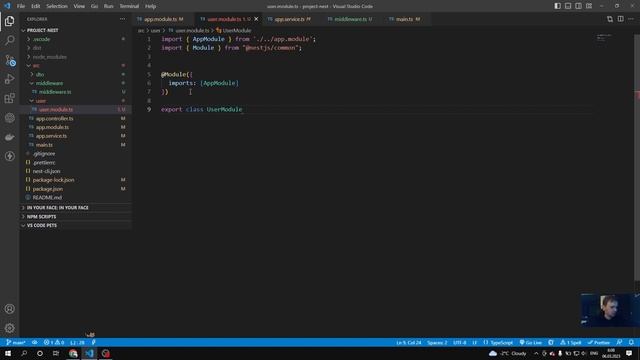Click the TypeScript language mode in status bar
This screenshot has height=360, width=640.
click(498, 342)
